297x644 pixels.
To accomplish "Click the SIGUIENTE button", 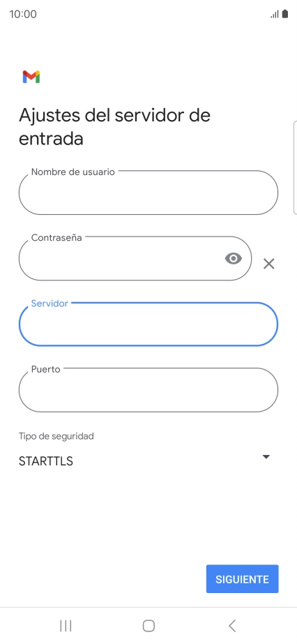I will click(x=242, y=579).
